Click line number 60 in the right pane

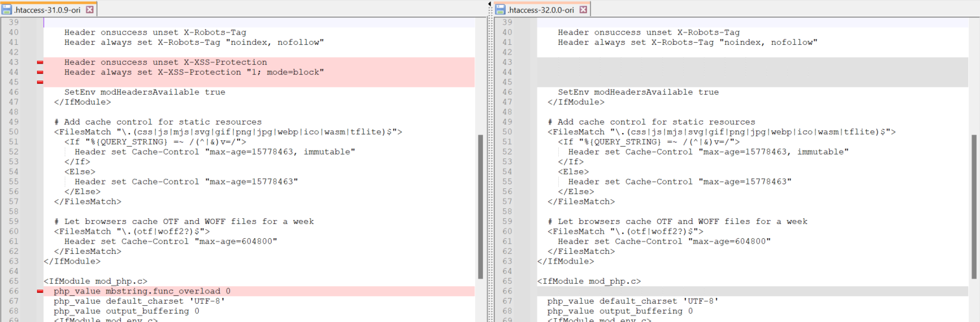[x=508, y=231]
